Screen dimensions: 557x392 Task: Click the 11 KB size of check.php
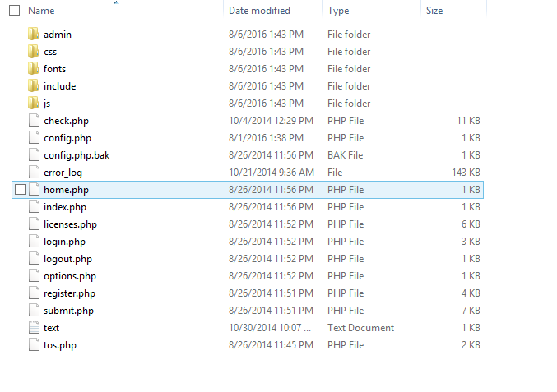(468, 121)
